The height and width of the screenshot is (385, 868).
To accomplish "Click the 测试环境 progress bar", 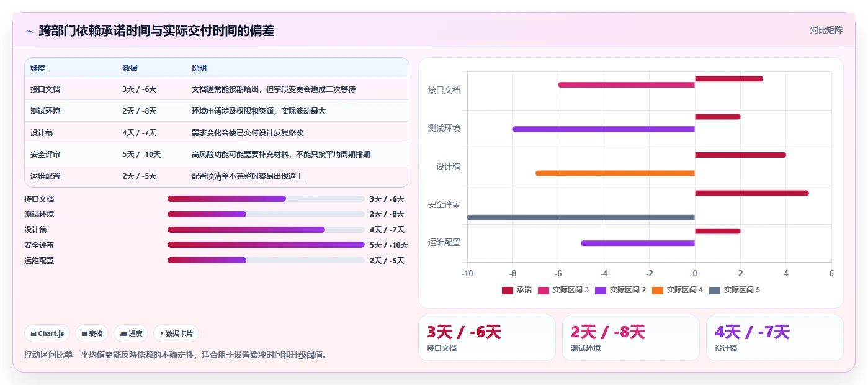I will 266,214.
